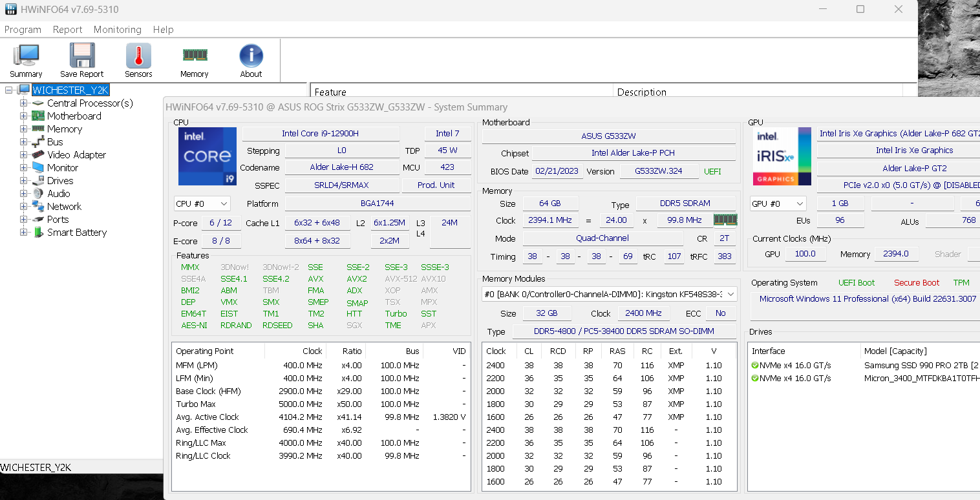
Task: Click the Drives tree icon
Action: pyautogui.click(x=38, y=181)
